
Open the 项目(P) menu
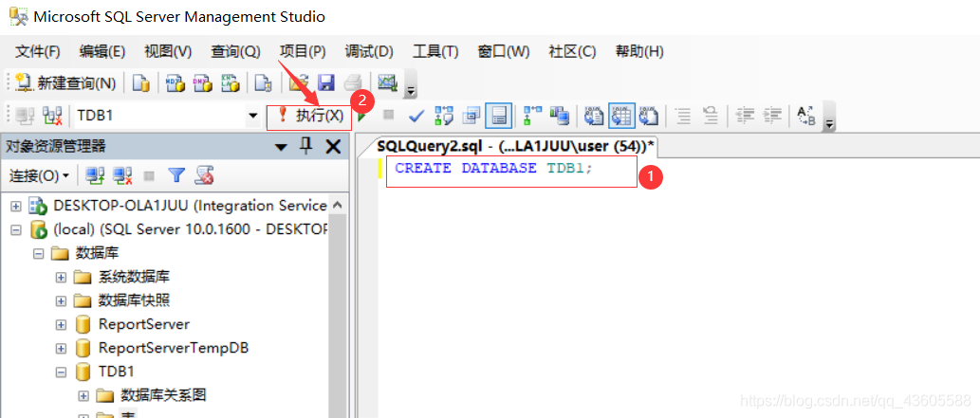pos(303,51)
